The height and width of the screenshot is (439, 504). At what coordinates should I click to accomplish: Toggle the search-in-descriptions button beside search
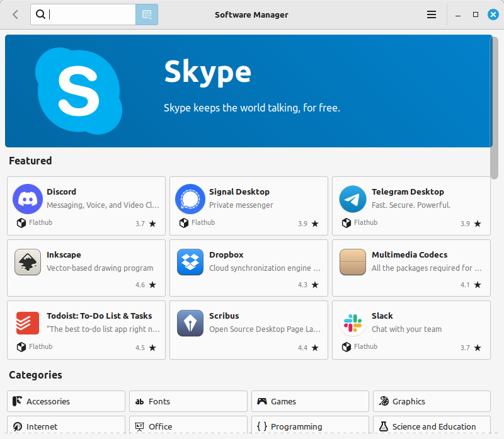click(147, 14)
